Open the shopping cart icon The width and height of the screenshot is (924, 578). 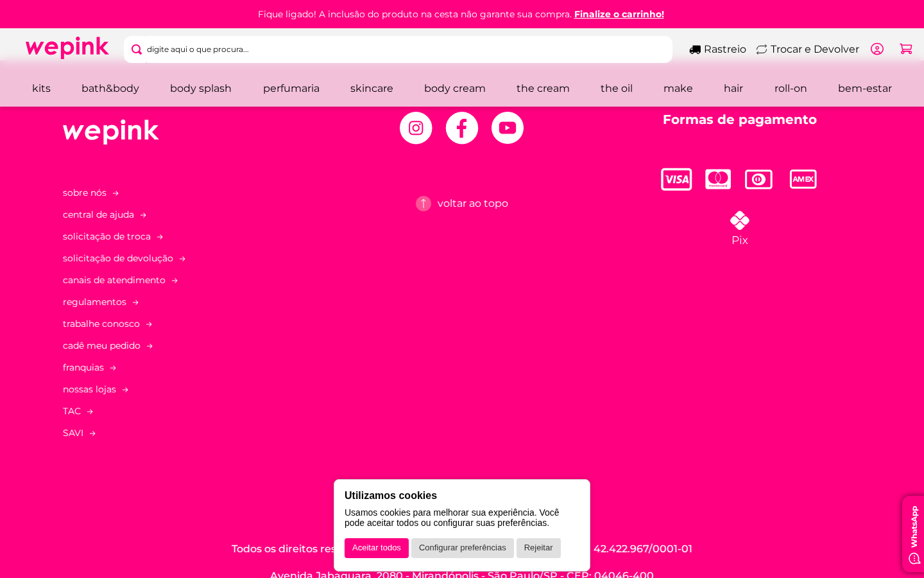coord(906,49)
